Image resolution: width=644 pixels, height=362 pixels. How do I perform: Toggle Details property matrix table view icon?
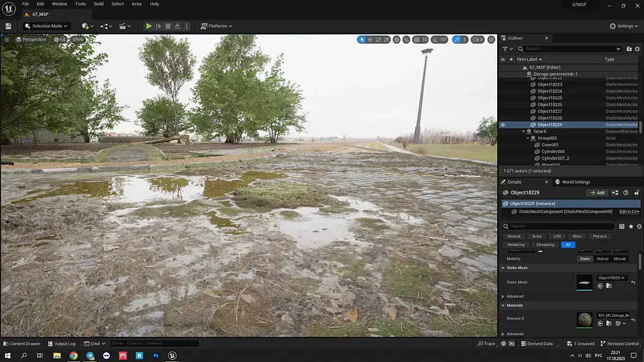tap(622, 226)
